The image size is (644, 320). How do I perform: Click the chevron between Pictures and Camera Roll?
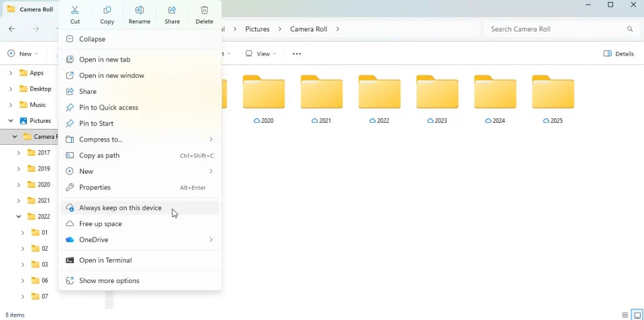280,29
